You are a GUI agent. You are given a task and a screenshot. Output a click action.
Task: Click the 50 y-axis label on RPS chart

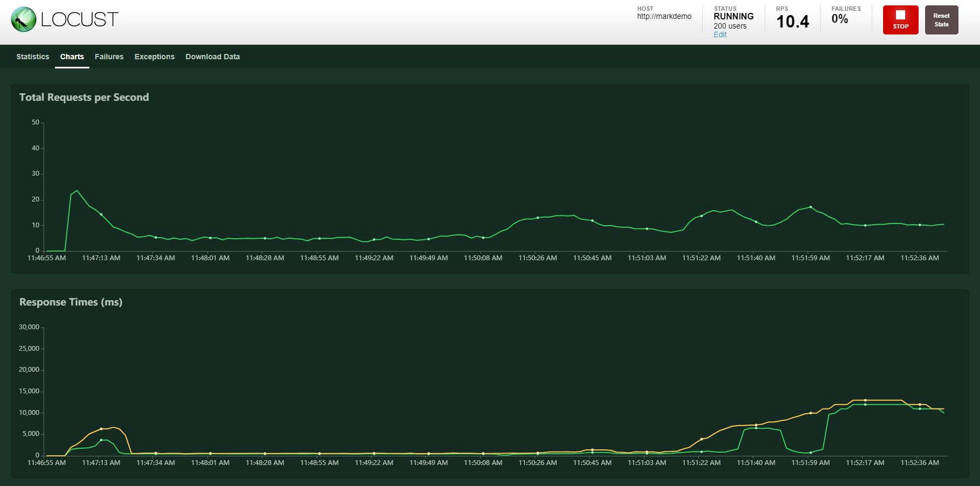coord(36,122)
